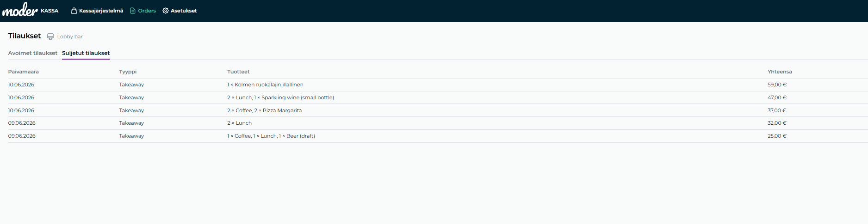The height and width of the screenshot is (224, 868).
Task: Click the 32,00 € total
Action: click(x=777, y=123)
